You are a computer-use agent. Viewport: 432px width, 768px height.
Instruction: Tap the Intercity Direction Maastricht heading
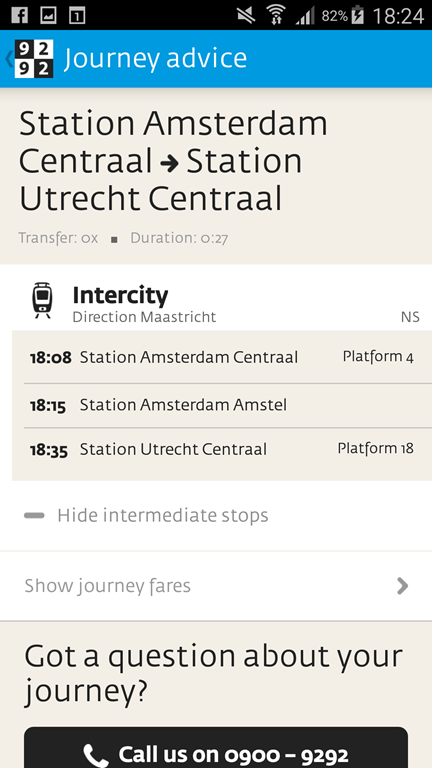(x=144, y=304)
